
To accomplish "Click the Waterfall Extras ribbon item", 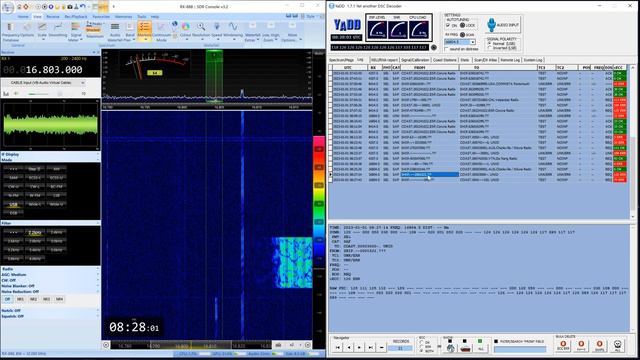I will [252, 32].
